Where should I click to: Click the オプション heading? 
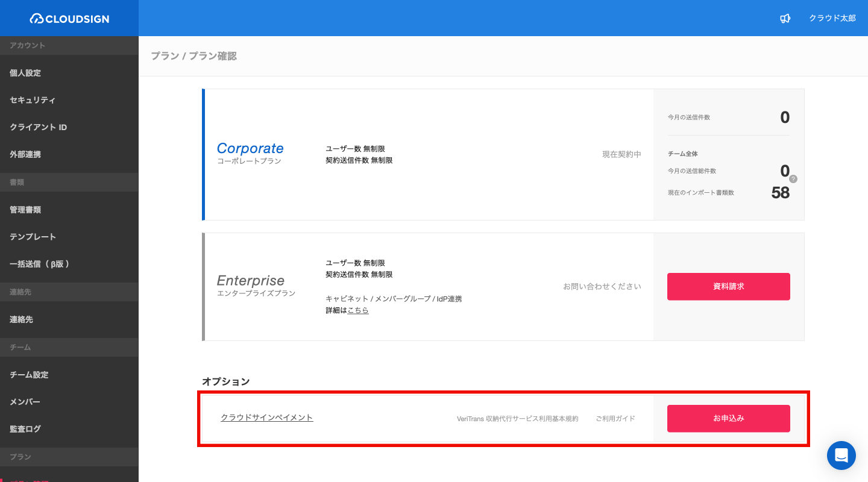[225, 381]
